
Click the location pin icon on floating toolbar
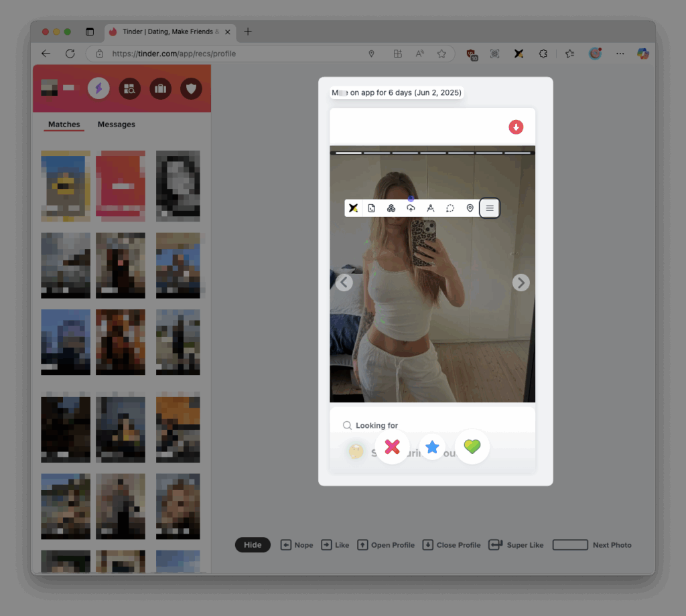(x=470, y=208)
